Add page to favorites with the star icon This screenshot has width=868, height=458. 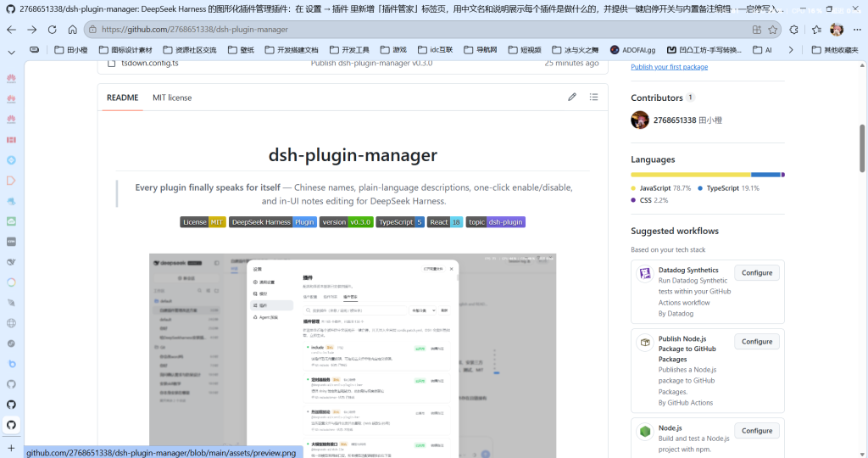click(x=773, y=30)
